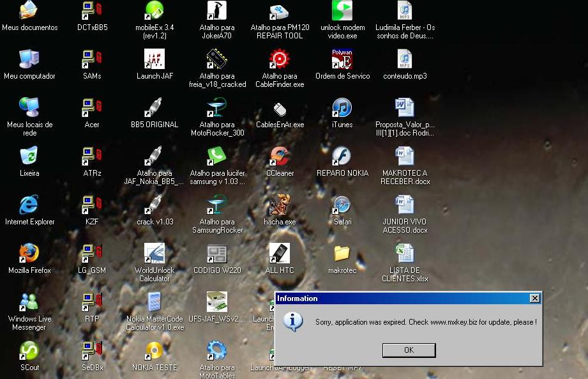Select the CODIGO W220 shortcut
Image resolution: width=588 pixels, height=379 pixels.
coord(217,253)
